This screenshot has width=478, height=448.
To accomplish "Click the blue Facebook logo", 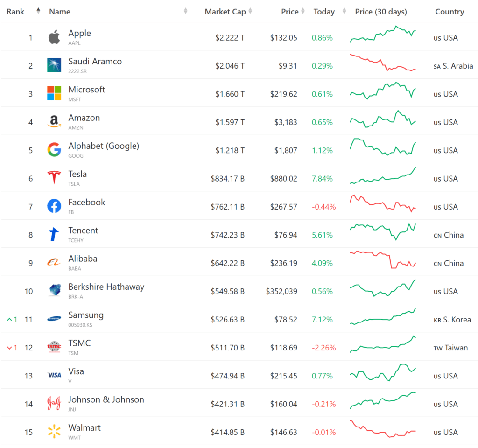I will tap(54, 206).
